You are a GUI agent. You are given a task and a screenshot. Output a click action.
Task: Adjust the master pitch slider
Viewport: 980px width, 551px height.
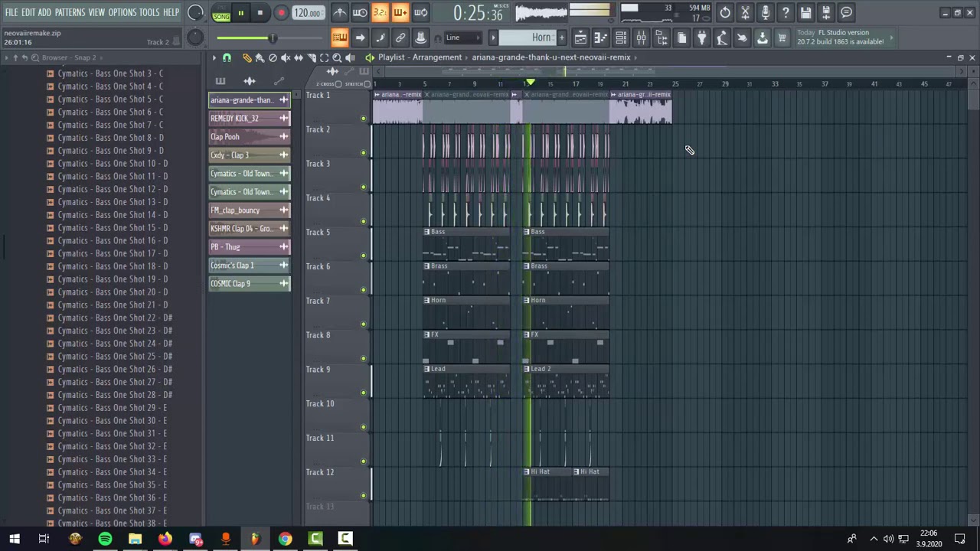(195, 37)
